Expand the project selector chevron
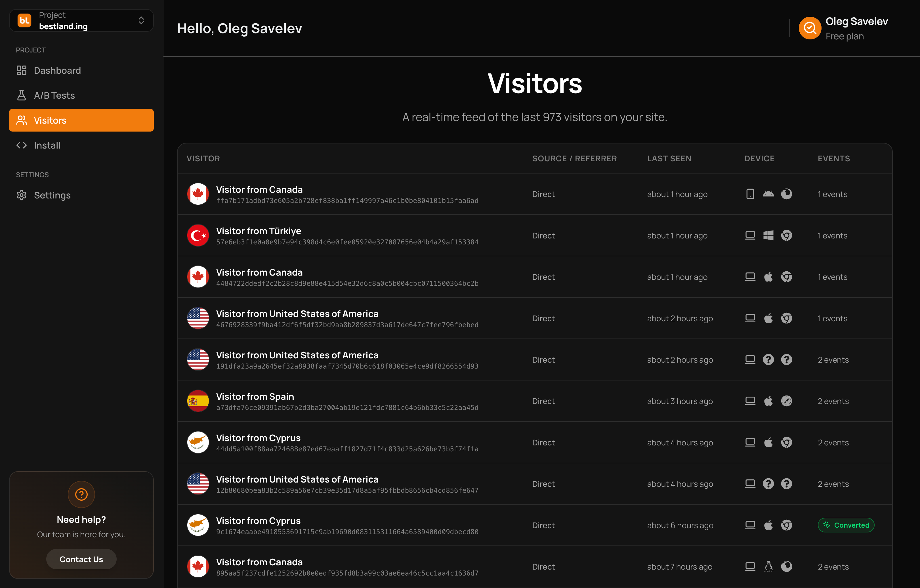Viewport: 920px width, 588px height. pos(141,21)
